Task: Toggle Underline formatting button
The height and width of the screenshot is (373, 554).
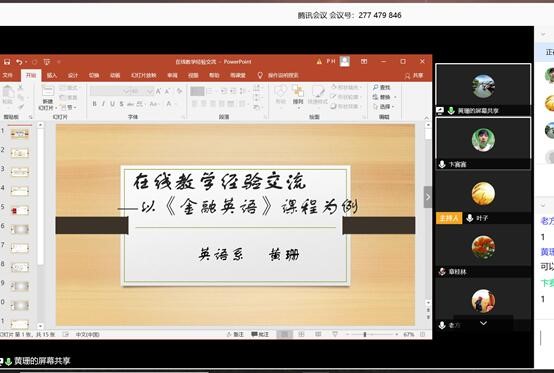Action: click(112, 104)
